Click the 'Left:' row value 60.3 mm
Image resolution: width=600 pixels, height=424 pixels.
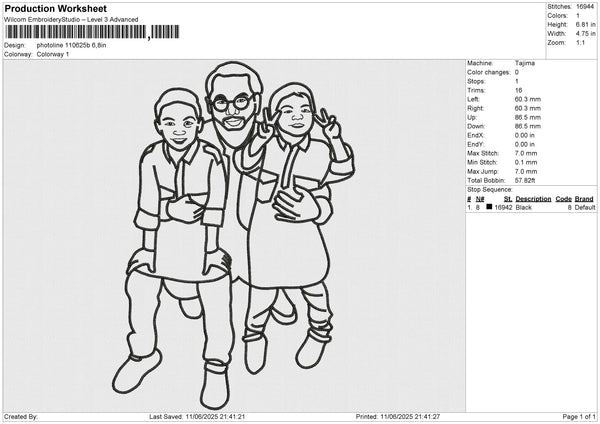click(x=528, y=99)
